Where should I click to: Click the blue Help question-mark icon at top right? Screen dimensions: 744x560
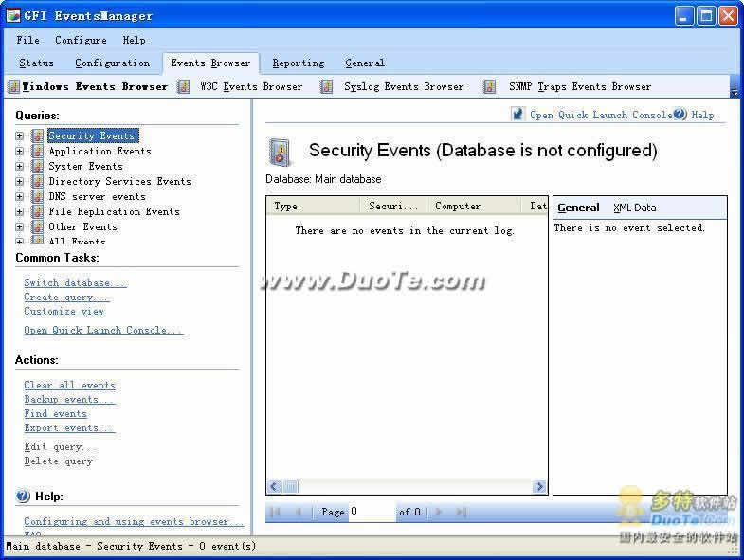(680, 114)
